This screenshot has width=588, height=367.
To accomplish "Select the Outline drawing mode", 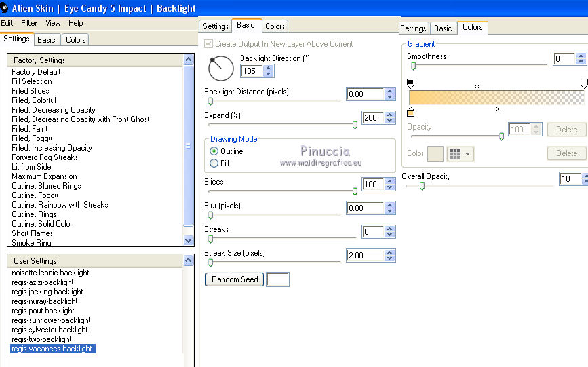I will click(214, 151).
